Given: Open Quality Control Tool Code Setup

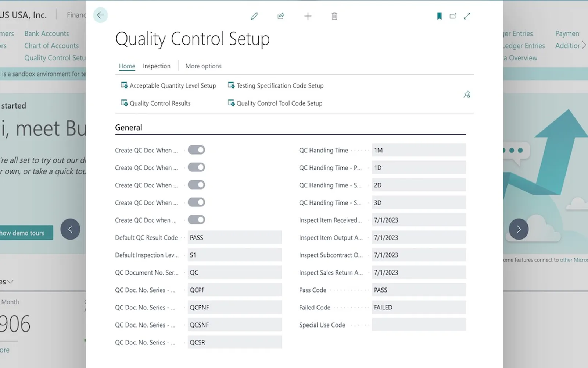Looking at the screenshot, I should [275, 103].
